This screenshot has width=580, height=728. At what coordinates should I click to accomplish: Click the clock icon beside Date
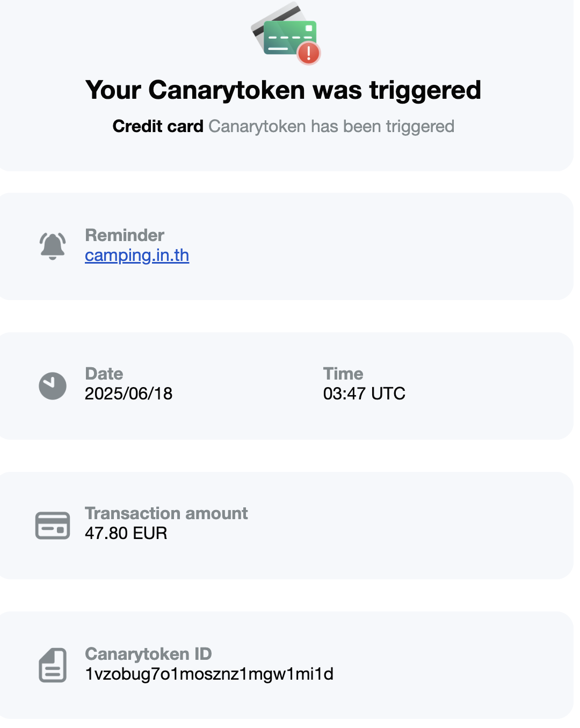53,385
